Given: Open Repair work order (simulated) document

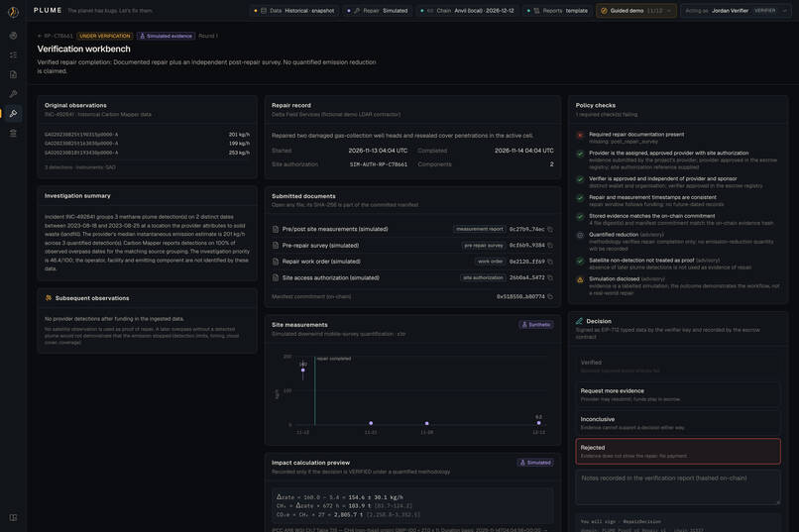Looking at the screenshot, I should point(321,262).
